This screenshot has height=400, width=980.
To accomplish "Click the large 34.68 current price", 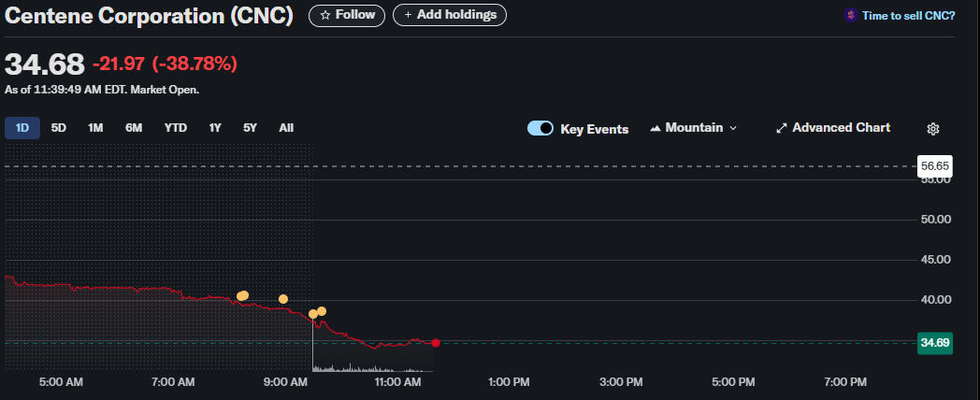I will tap(44, 64).
